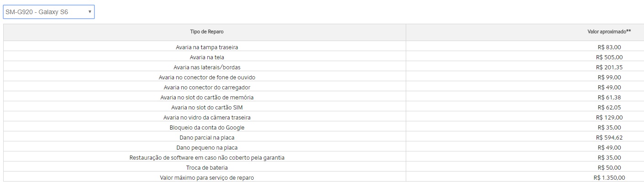Select Avaria no slot do cartão de memória
644x182 pixels.
pyautogui.click(x=322, y=97)
